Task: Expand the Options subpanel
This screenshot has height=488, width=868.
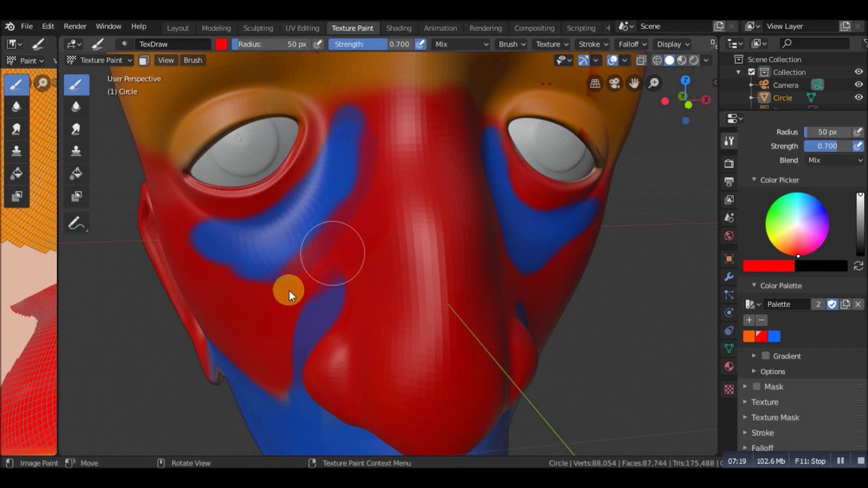Action: (x=772, y=371)
